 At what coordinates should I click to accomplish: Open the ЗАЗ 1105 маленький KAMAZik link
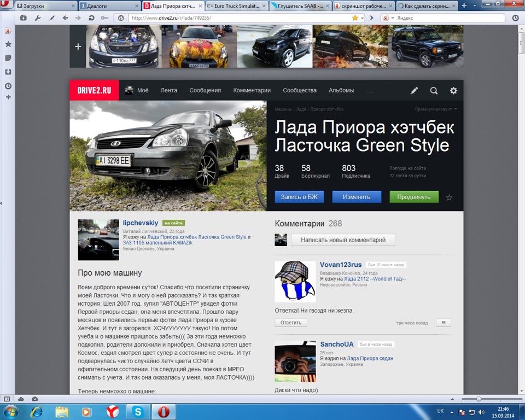click(157, 242)
